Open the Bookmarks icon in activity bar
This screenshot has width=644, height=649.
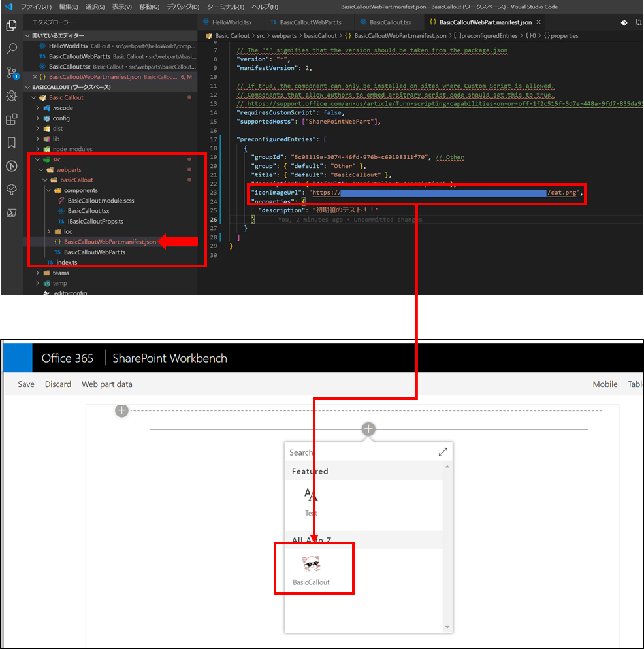point(12,142)
